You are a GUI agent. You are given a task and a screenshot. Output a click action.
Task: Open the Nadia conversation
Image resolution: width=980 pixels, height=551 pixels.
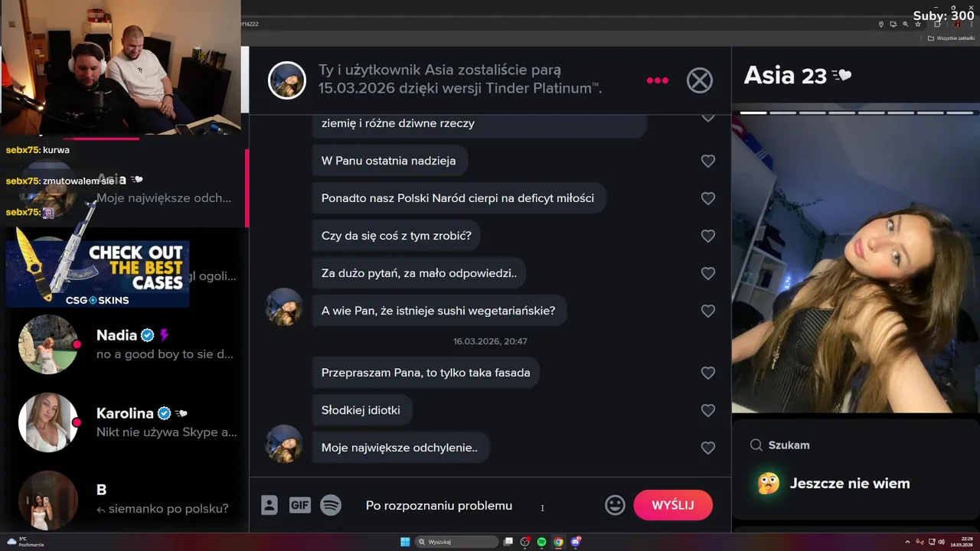[x=126, y=344]
